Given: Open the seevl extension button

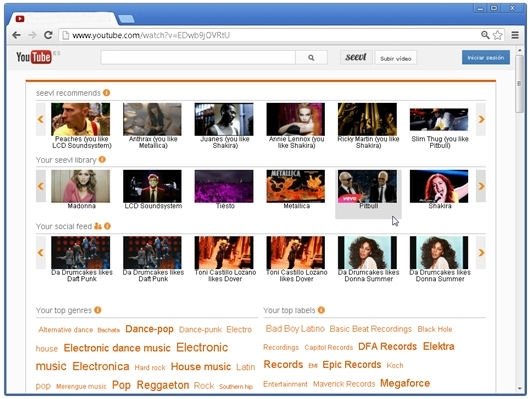Looking at the screenshot, I should click(x=356, y=57).
